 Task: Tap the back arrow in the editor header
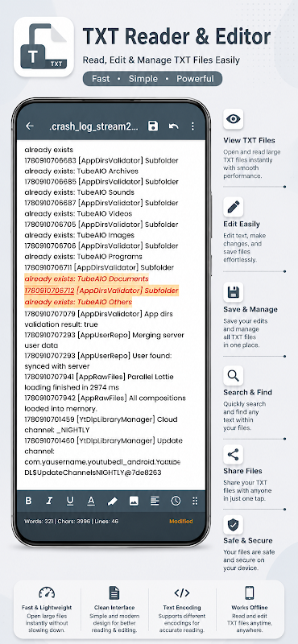pos(30,126)
